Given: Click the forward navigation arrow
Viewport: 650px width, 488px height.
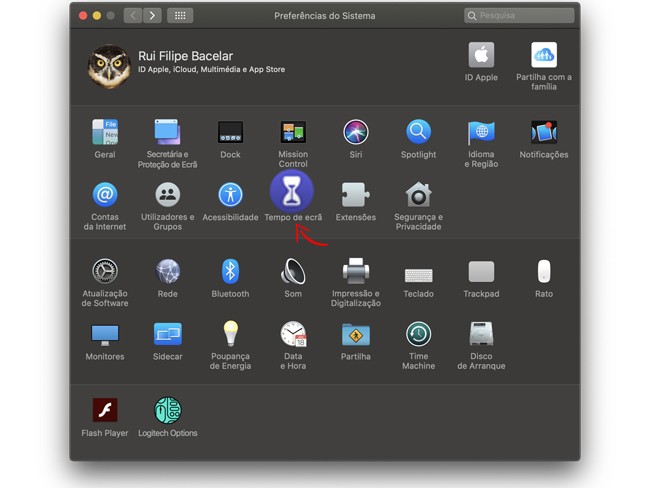Looking at the screenshot, I should [x=152, y=16].
